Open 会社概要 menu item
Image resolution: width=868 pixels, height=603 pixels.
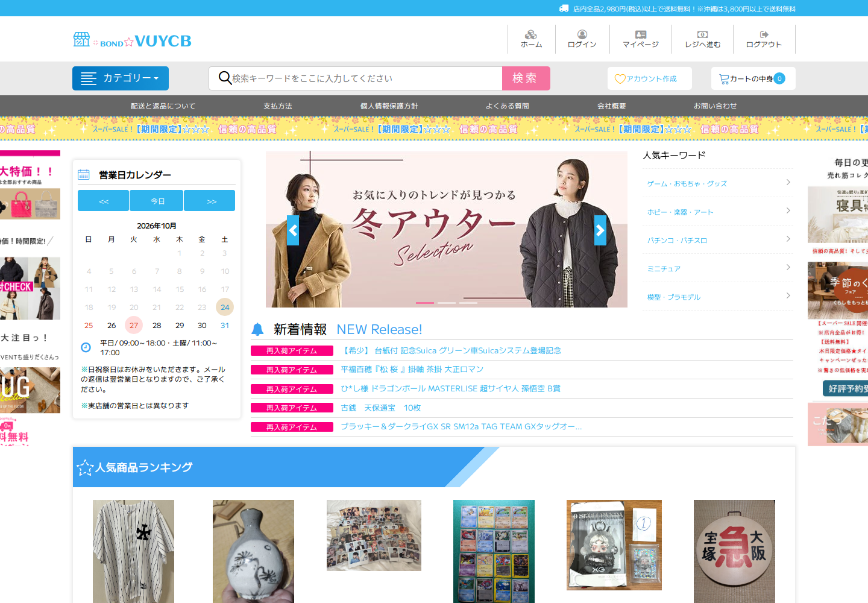[x=612, y=106]
